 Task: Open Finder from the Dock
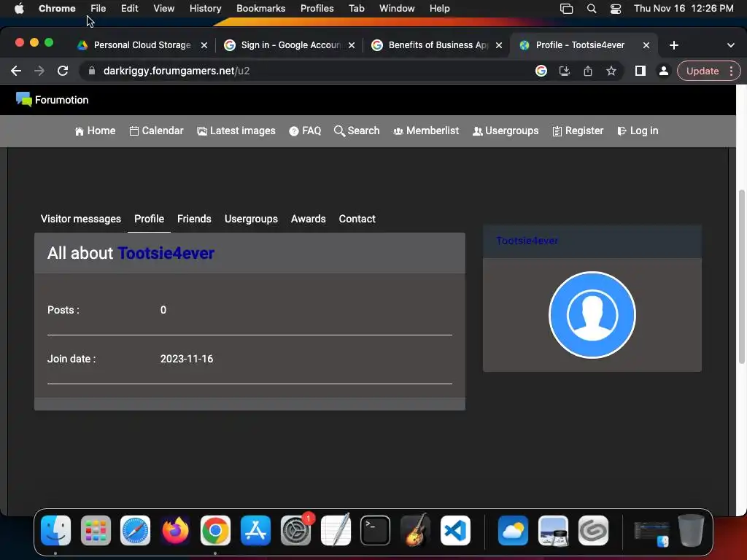(55, 530)
